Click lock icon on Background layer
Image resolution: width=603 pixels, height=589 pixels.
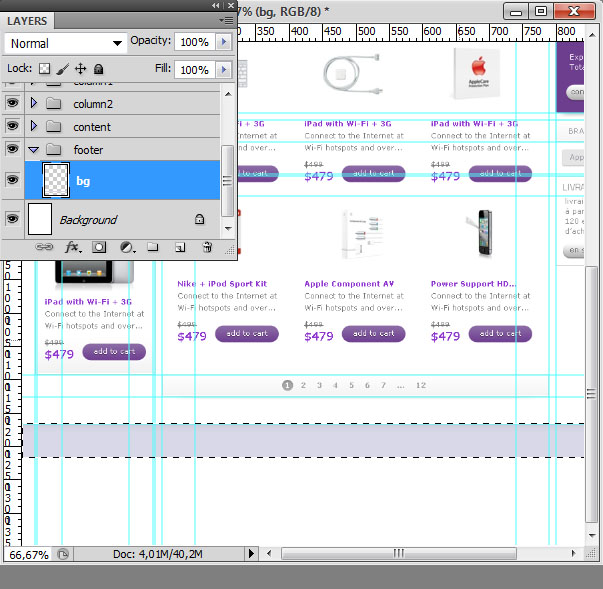[199, 219]
